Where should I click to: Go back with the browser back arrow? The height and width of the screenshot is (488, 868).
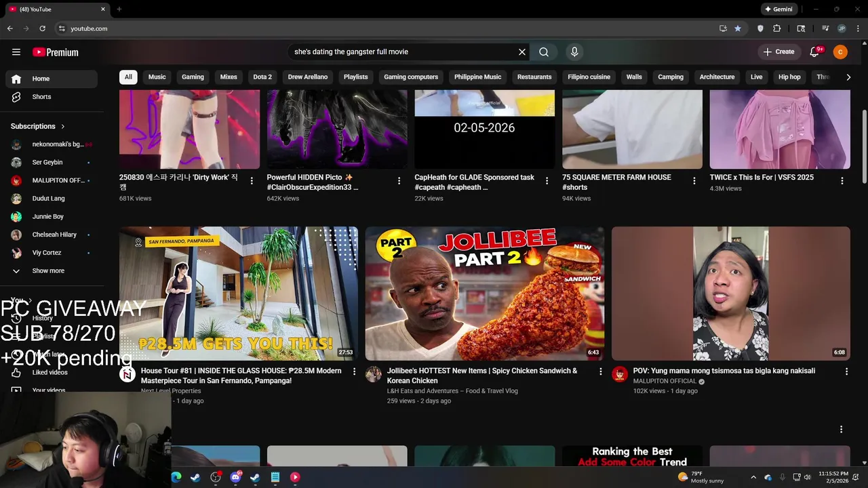pyautogui.click(x=9, y=28)
